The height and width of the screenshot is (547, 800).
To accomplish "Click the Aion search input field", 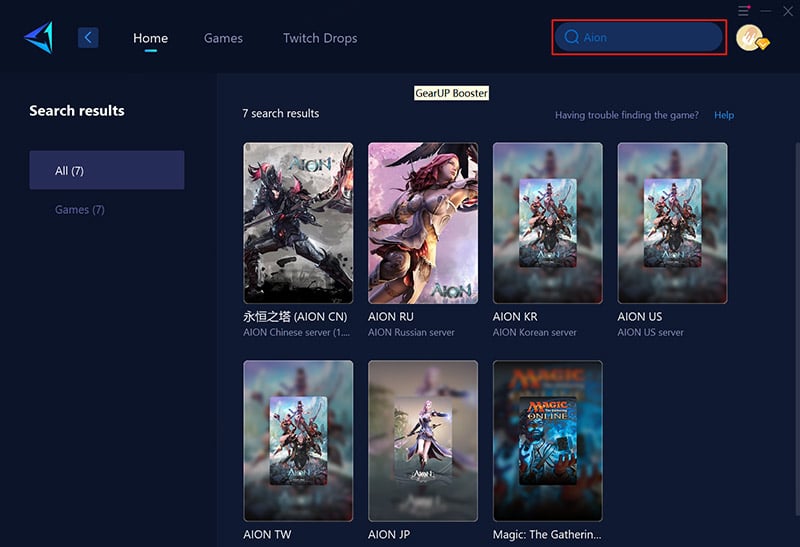I will tap(639, 37).
